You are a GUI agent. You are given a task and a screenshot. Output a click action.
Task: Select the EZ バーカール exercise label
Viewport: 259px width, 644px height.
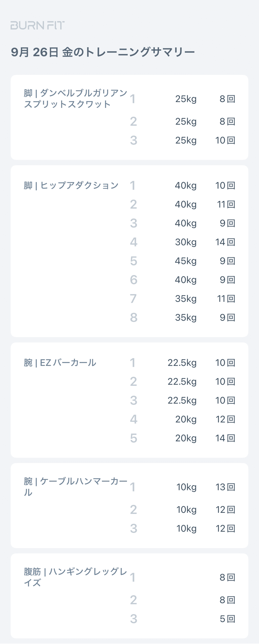click(x=60, y=363)
